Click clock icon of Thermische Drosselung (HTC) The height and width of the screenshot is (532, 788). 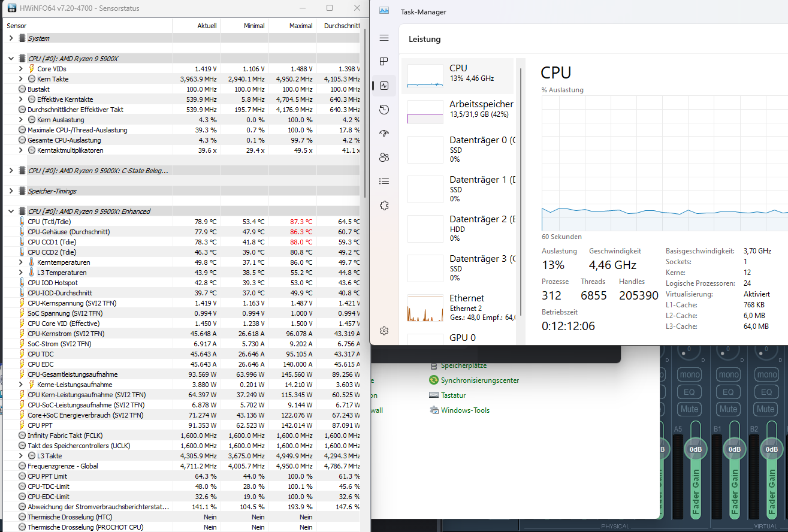[x=22, y=517]
